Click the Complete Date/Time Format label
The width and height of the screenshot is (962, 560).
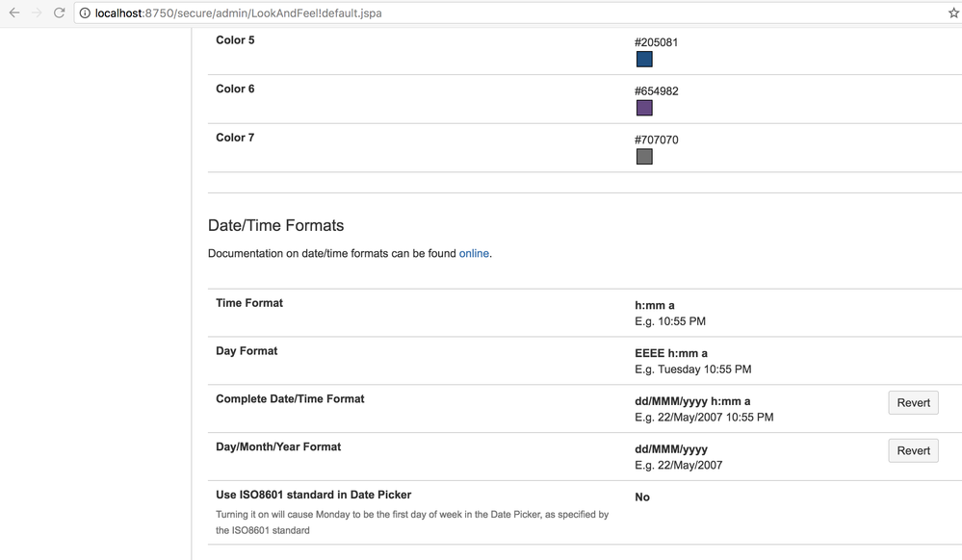click(x=290, y=398)
